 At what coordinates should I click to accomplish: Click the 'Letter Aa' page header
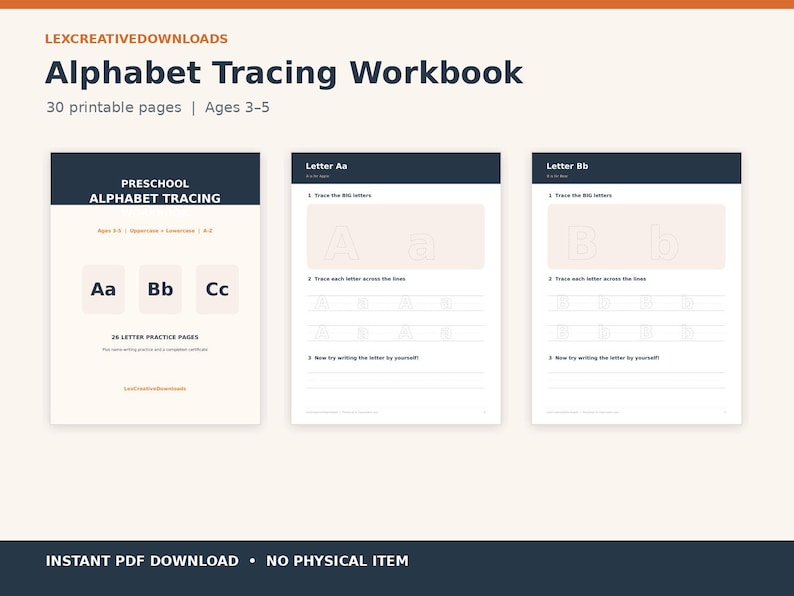[x=327, y=166]
